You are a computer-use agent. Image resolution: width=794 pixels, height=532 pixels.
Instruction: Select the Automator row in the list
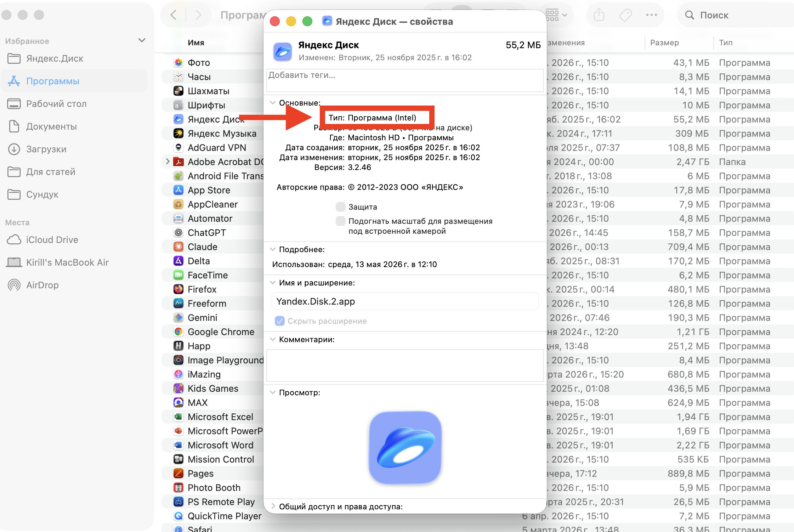212,219
